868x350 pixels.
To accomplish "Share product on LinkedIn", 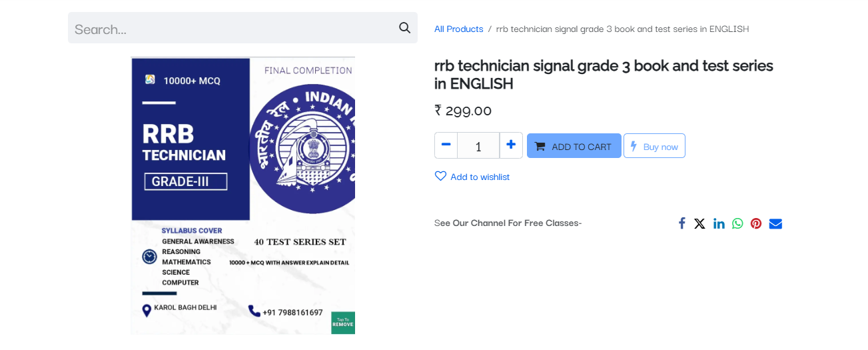I will (719, 223).
